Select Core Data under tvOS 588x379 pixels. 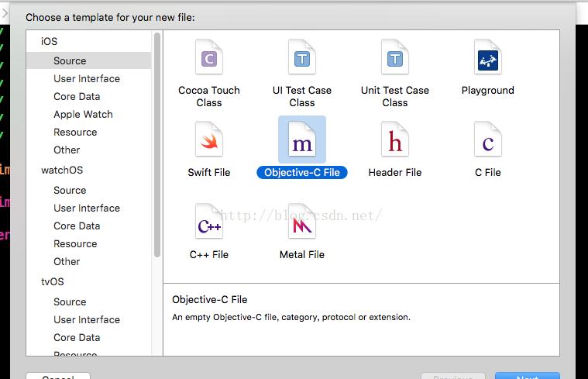coord(77,338)
